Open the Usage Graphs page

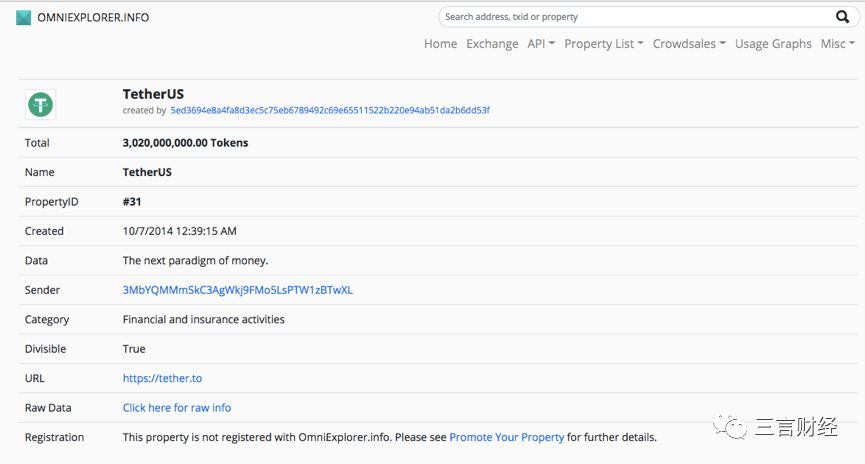click(x=773, y=44)
